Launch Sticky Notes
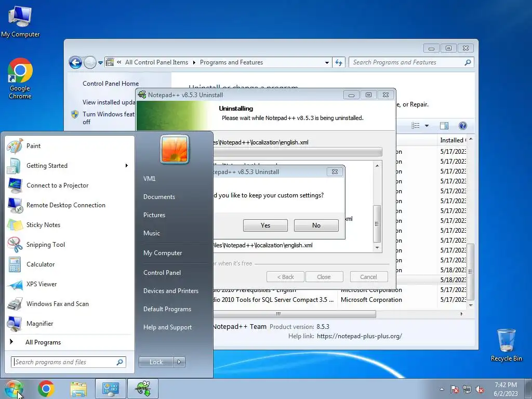The height and width of the screenshot is (399, 532). tap(69, 224)
